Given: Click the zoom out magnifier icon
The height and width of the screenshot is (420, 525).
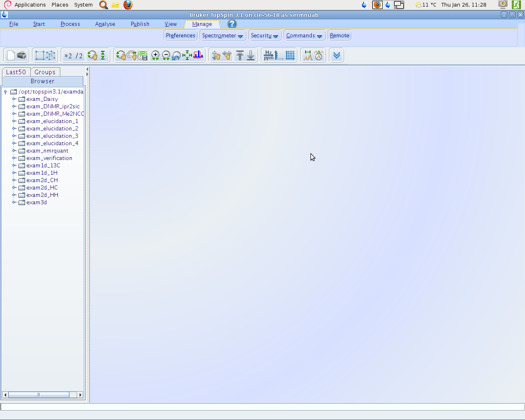Looking at the screenshot, I should pyautogui.click(x=166, y=55).
